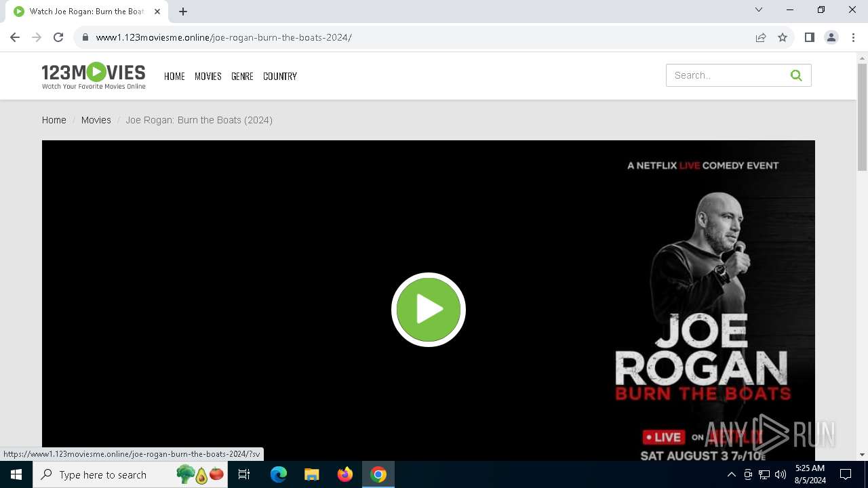Image resolution: width=868 pixels, height=488 pixels.
Task: Open the 123Movies logo homepage
Action: [94, 76]
